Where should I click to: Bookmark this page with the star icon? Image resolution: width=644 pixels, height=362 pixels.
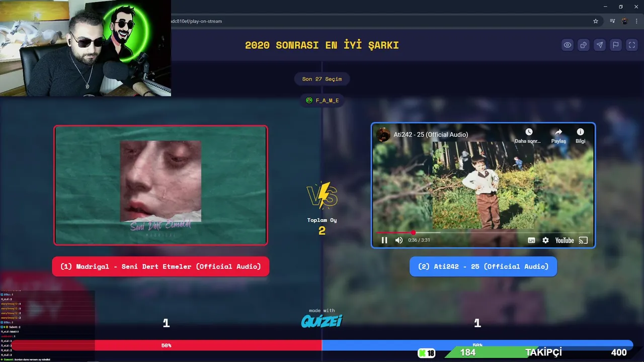click(x=596, y=21)
